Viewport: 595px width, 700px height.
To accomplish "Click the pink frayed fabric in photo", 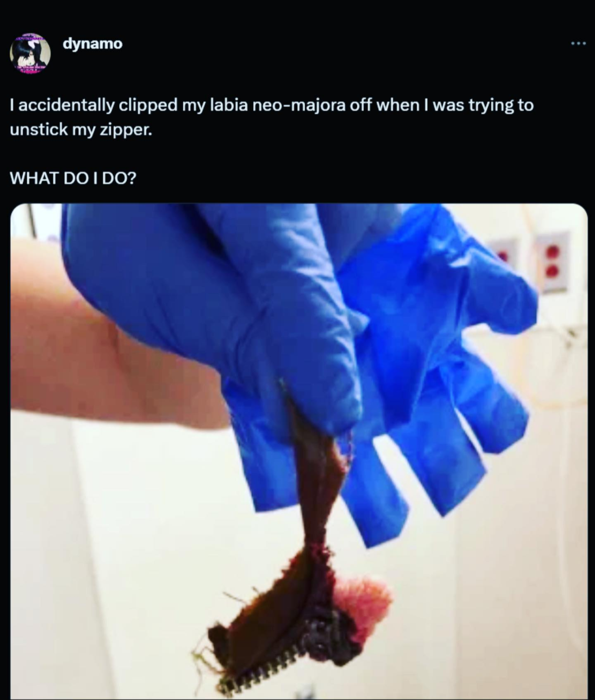I will [365, 600].
